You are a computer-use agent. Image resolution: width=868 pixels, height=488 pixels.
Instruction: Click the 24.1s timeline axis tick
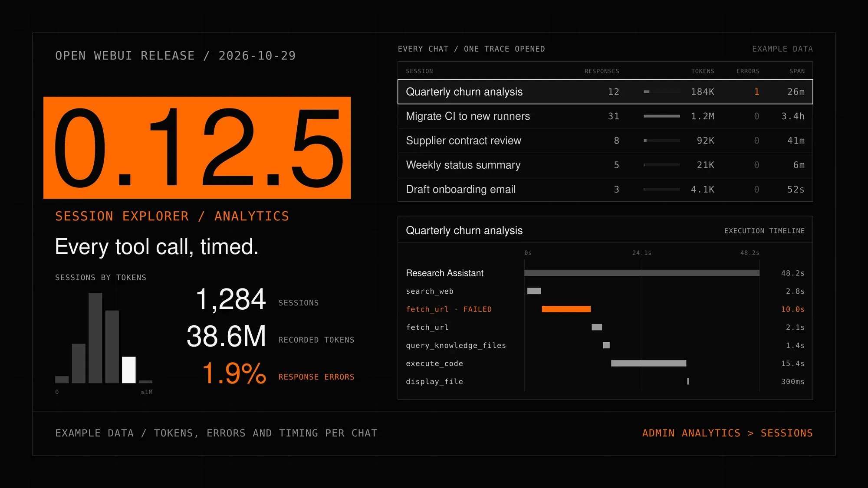point(641,253)
